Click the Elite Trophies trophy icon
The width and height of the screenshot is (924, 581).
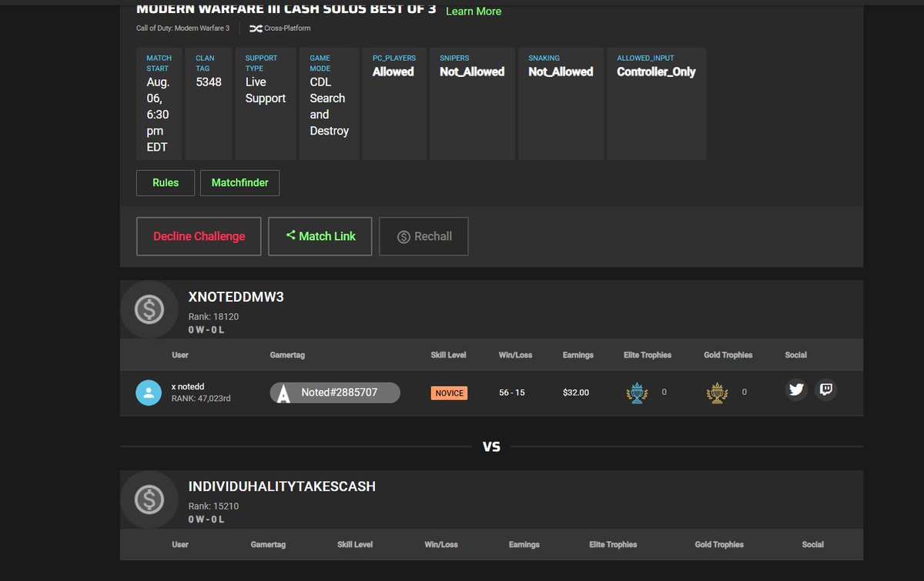(637, 392)
